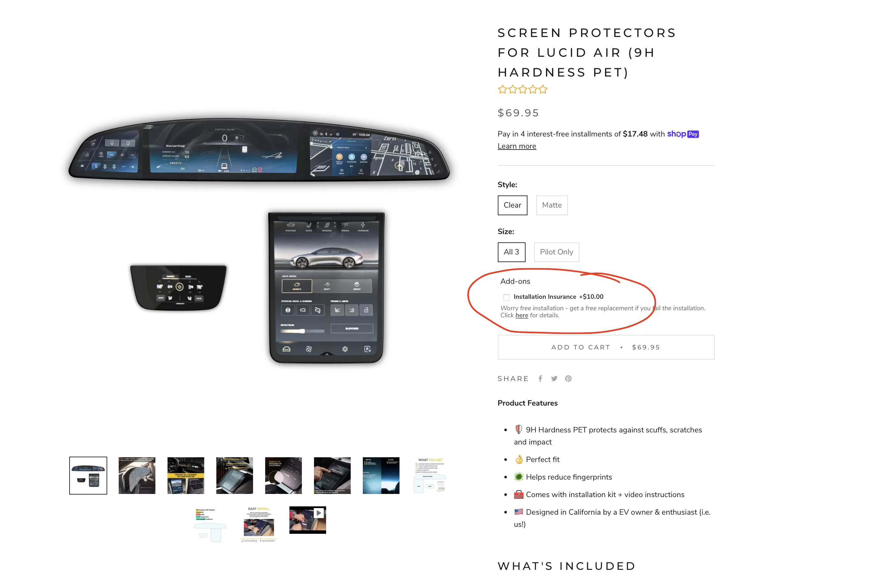The width and height of the screenshot is (889, 588).
Task: Click the Facebook share icon
Action: (541, 379)
